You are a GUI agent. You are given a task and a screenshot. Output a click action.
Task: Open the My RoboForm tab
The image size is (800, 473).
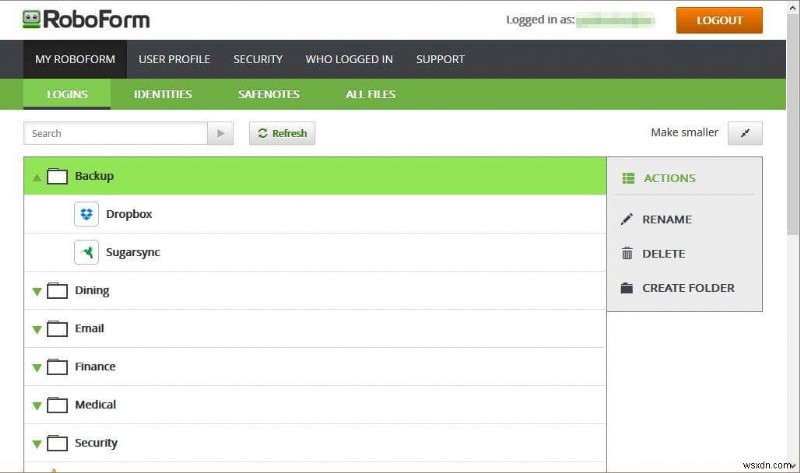point(75,59)
